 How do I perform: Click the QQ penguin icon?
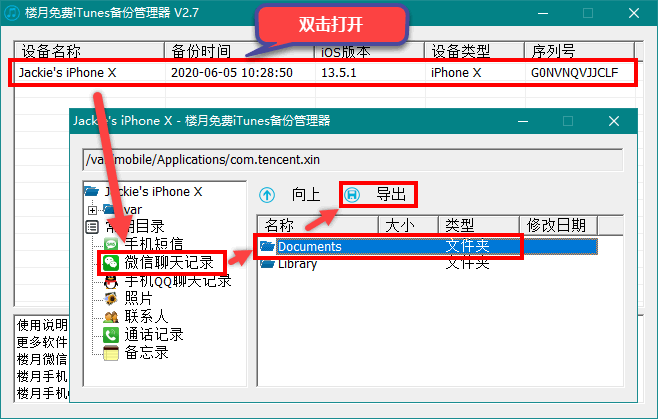pyautogui.click(x=111, y=282)
